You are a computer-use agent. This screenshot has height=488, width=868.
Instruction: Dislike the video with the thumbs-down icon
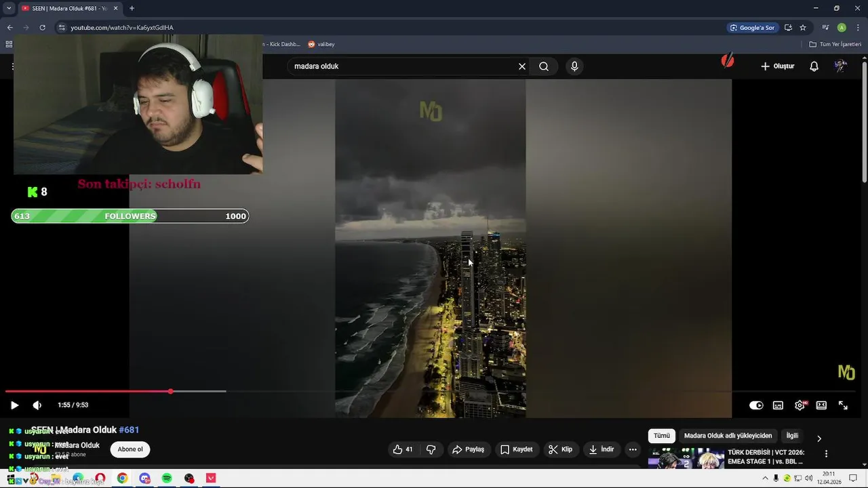[x=431, y=449]
